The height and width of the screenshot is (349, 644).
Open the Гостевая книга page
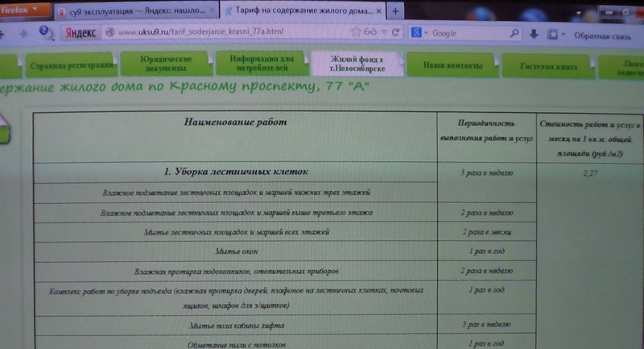(548, 66)
